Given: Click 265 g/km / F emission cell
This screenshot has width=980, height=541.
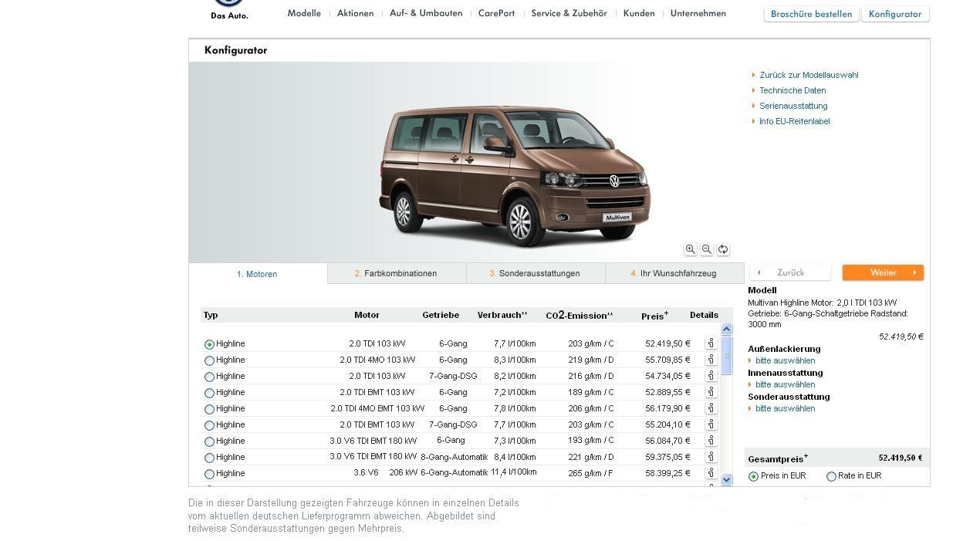Looking at the screenshot, I should click(590, 473).
